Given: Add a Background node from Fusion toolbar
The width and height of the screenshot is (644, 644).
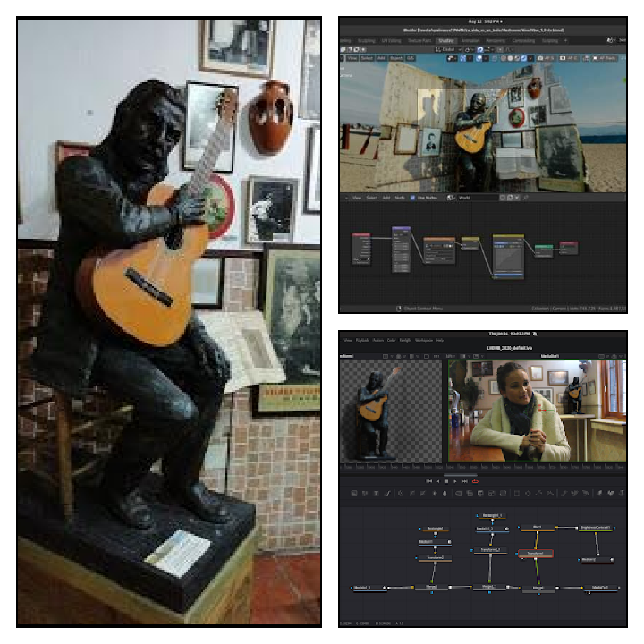Looking at the screenshot, I should point(353,493).
